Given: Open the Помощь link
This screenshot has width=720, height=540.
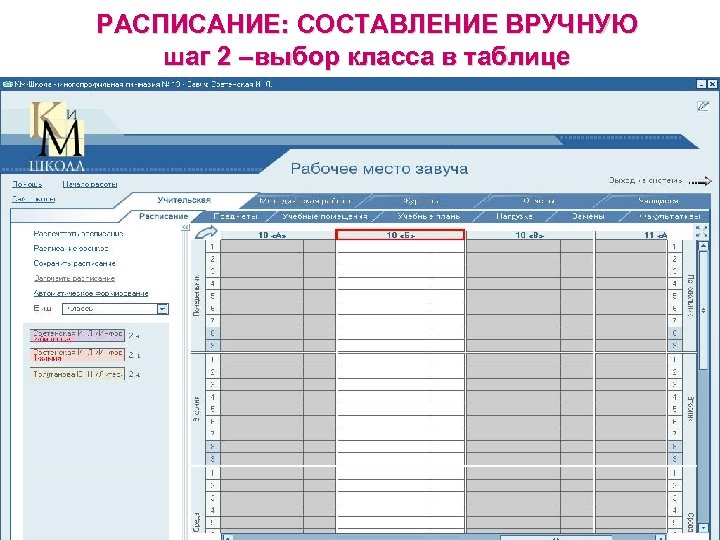Looking at the screenshot, I should click(27, 184).
